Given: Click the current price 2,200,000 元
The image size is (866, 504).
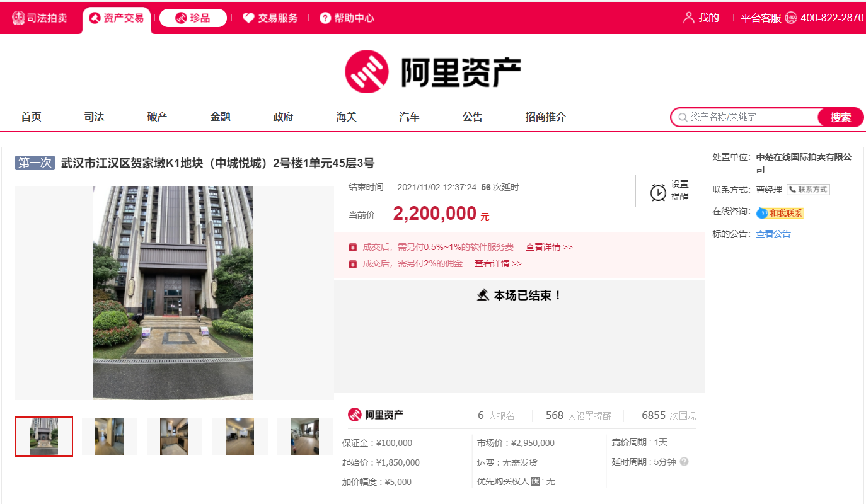Looking at the screenshot, I should (x=441, y=214).
